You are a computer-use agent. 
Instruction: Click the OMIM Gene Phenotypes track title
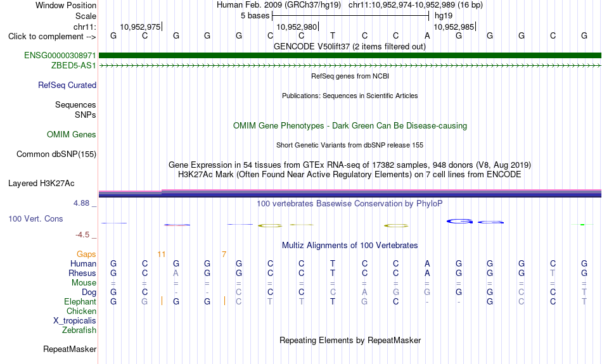pos(350,126)
